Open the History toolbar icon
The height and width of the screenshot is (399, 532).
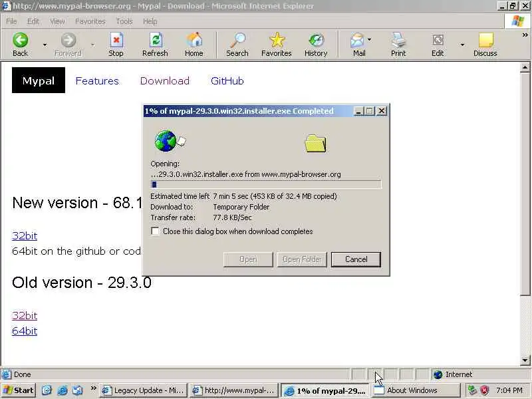[317, 40]
